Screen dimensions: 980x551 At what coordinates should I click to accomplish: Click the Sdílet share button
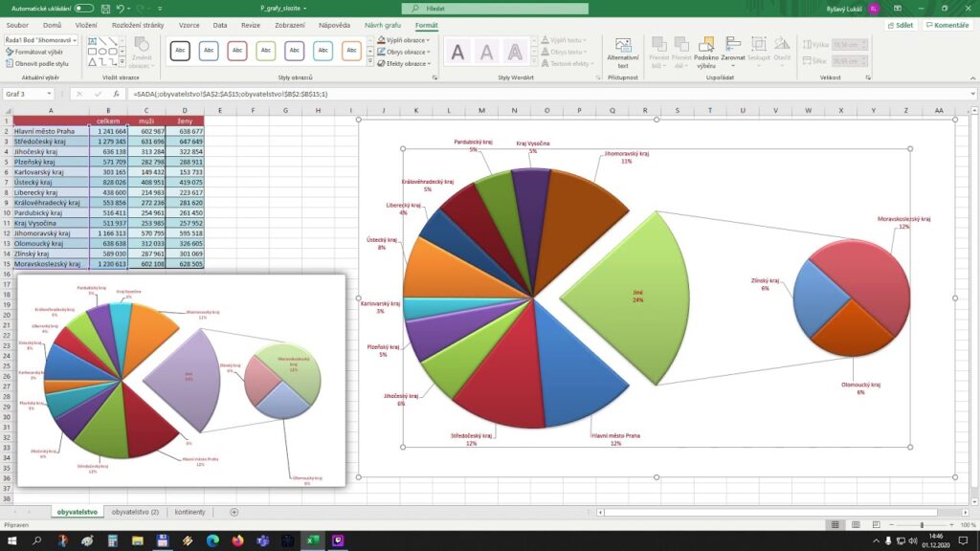900,25
